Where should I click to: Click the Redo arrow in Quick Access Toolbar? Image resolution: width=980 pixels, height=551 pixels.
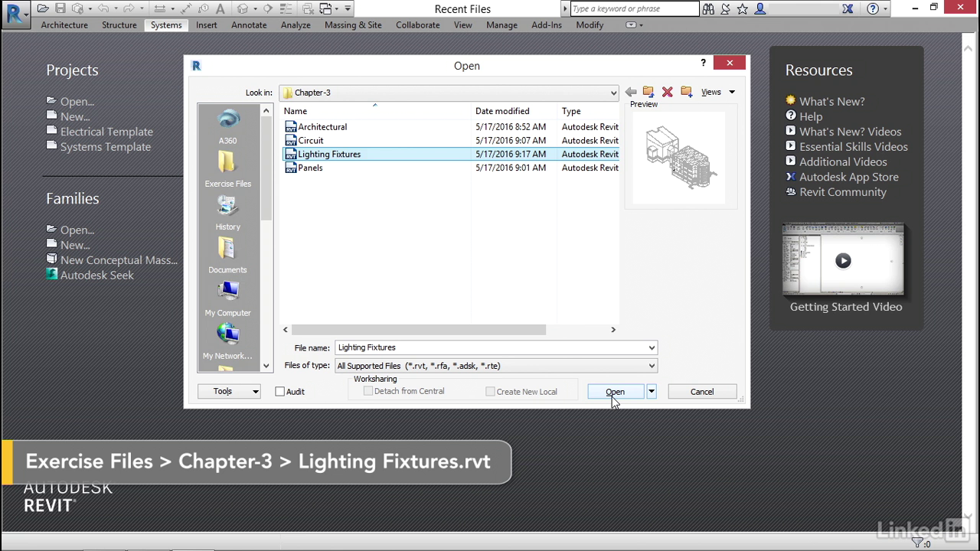(x=129, y=9)
